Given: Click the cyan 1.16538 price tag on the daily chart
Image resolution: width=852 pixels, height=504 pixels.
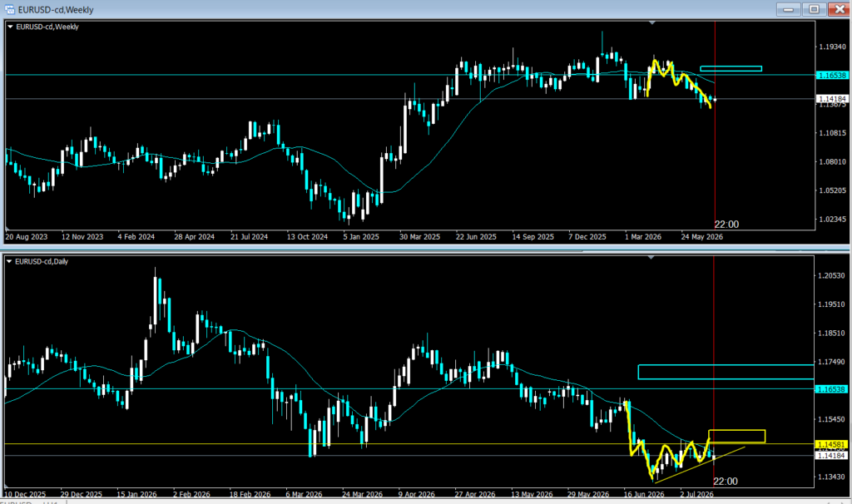Looking at the screenshot, I should tap(831, 389).
